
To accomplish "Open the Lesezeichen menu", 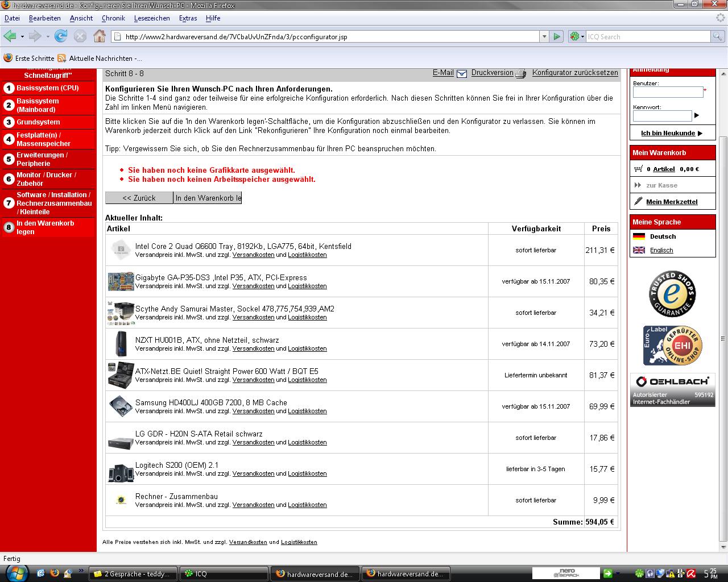I will 152,18.
